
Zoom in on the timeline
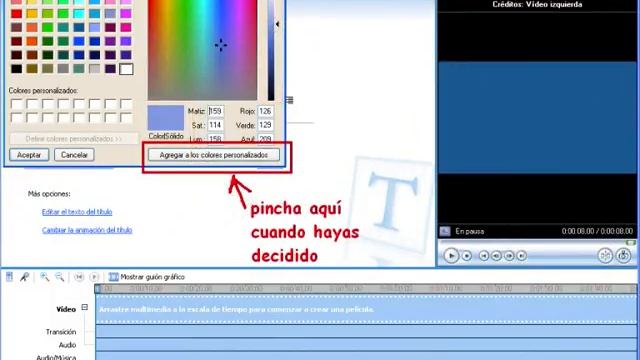44,277
